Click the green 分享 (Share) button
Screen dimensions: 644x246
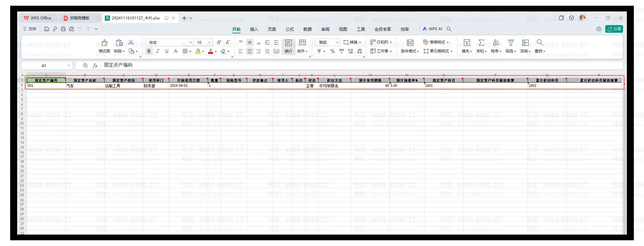click(x=614, y=29)
